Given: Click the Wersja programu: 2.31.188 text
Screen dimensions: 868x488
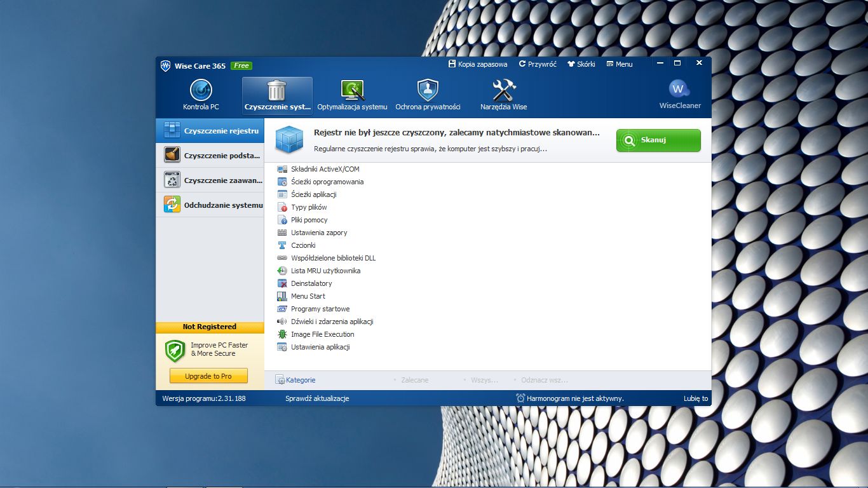Looking at the screenshot, I should (204, 398).
